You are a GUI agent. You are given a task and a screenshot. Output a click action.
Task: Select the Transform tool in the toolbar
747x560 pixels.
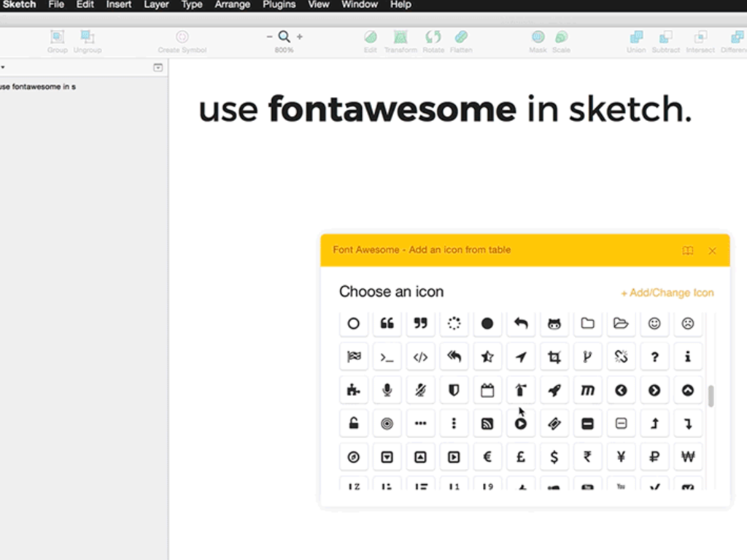coord(400,36)
